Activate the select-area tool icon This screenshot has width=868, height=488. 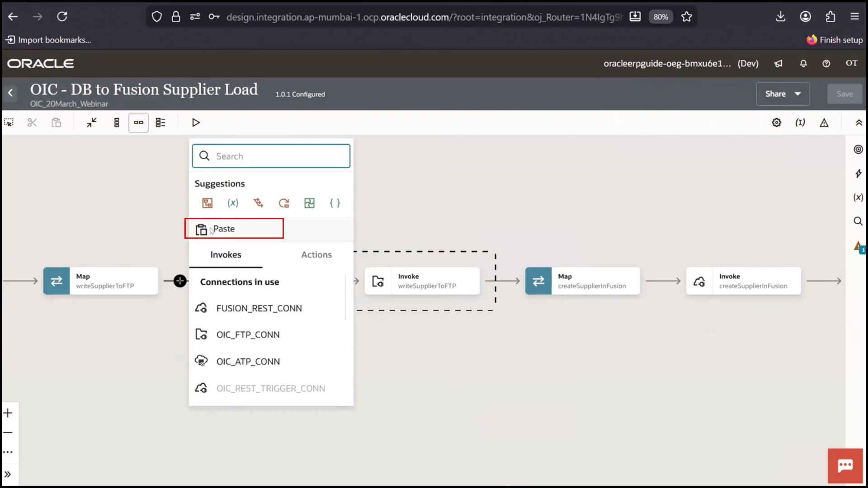pyautogui.click(x=9, y=122)
